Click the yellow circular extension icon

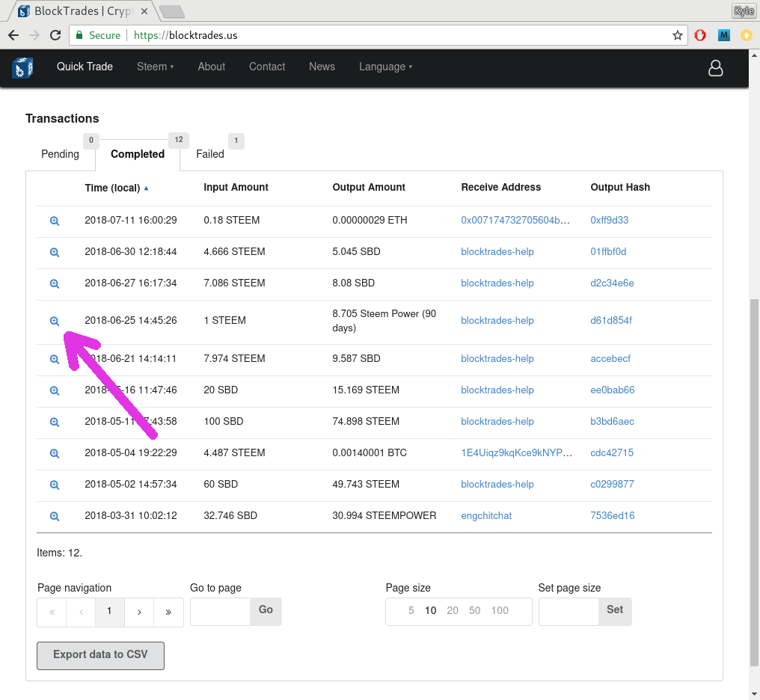[x=747, y=35]
